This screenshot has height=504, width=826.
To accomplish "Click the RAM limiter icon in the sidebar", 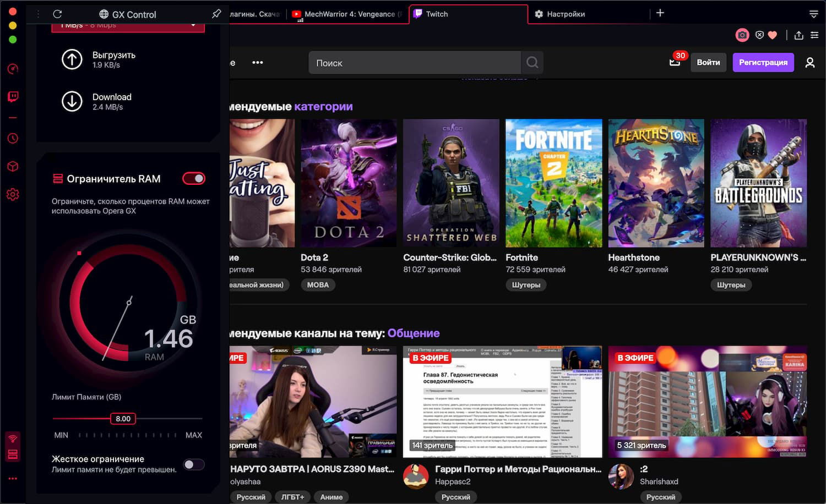I will click(13, 454).
